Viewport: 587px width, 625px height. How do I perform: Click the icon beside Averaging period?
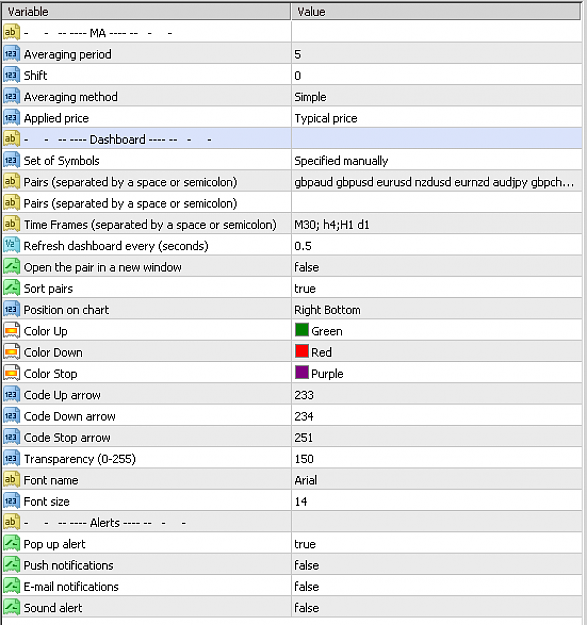[11, 54]
